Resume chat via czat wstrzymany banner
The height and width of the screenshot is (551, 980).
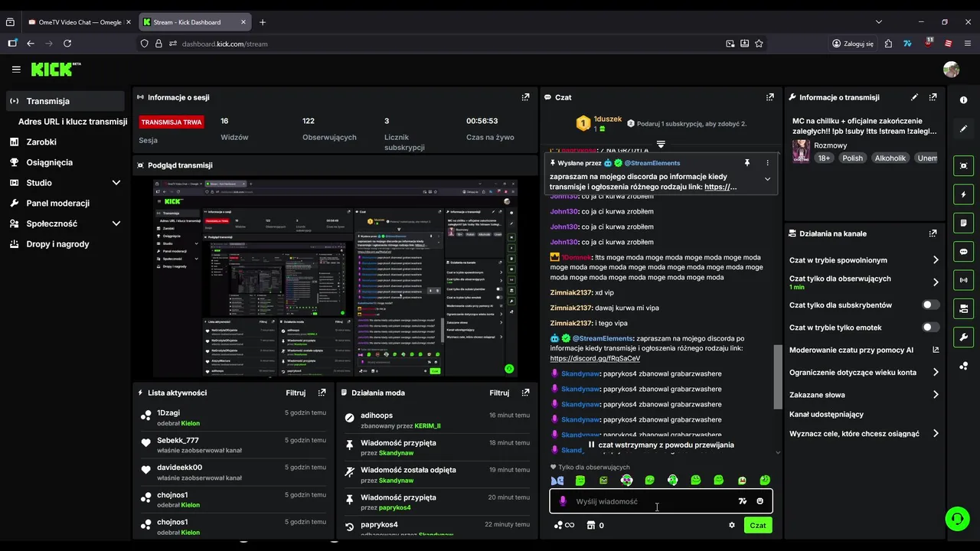[661, 445]
